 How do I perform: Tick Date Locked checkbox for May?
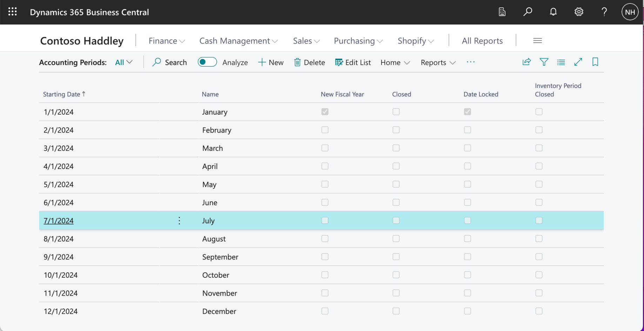point(467,184)
